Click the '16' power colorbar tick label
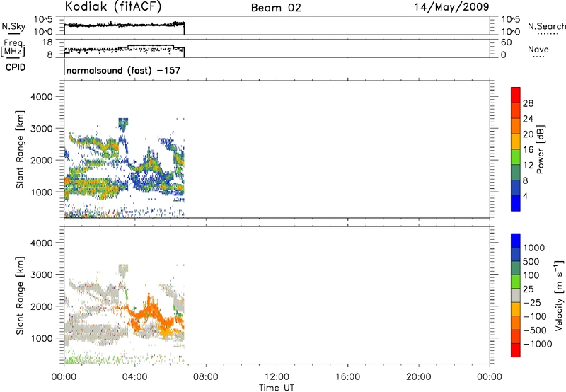Image resolution: width=566 pixels, height=392 pixels. click(x=528, y=150)
